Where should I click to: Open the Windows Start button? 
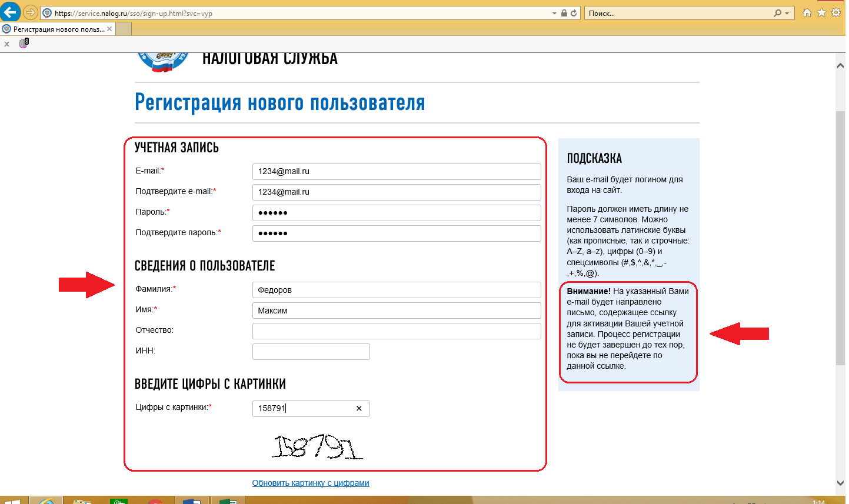point(12,500)
